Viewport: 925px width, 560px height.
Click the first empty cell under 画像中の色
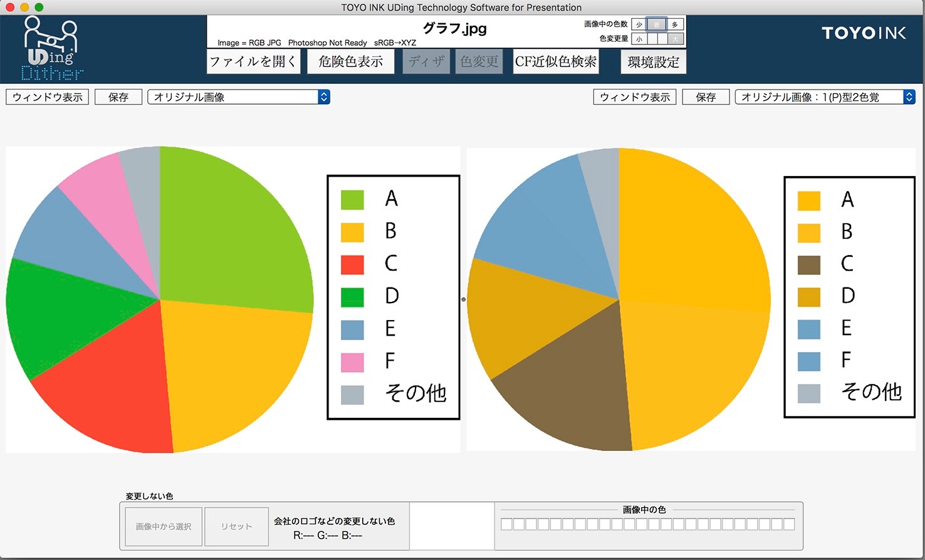click(x=506, y=524)
